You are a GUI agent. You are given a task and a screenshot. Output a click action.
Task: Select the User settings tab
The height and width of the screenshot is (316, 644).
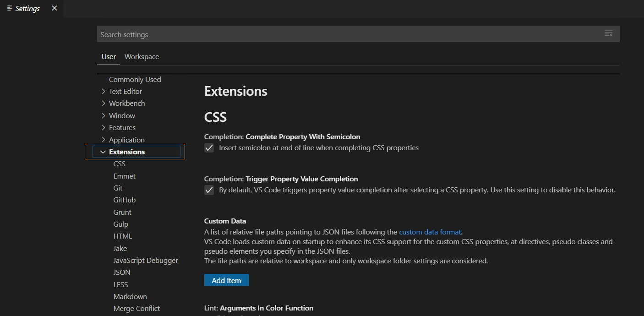click(109, 57)
